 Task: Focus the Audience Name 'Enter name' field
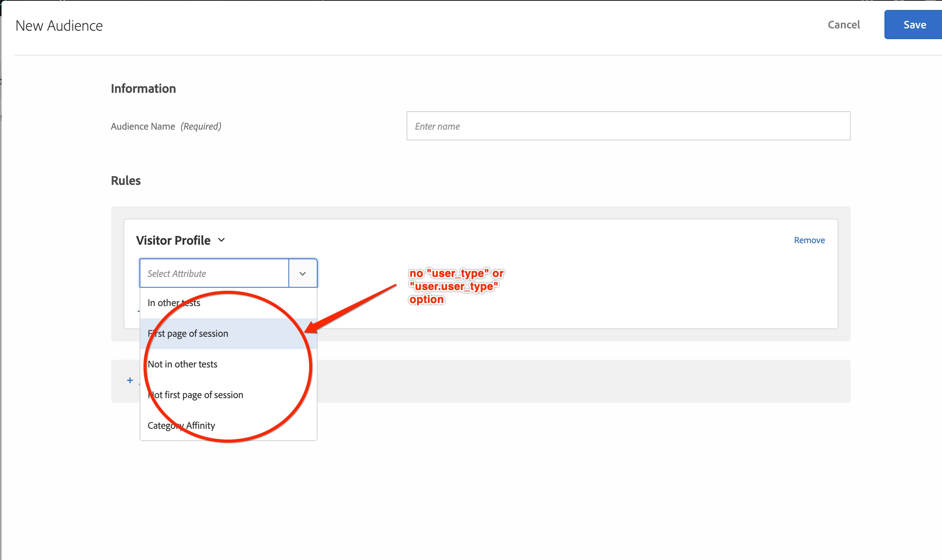click(628, 126)
